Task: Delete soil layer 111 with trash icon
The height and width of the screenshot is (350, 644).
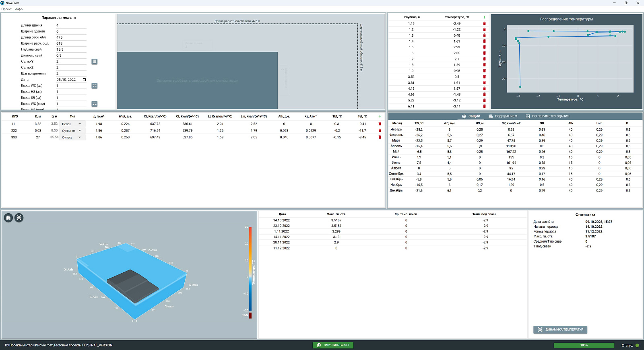Action: (380, 124)
